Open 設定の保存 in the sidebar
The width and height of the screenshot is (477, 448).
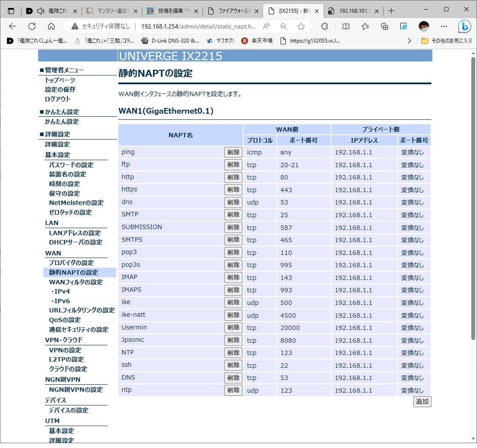coord(60,90)
